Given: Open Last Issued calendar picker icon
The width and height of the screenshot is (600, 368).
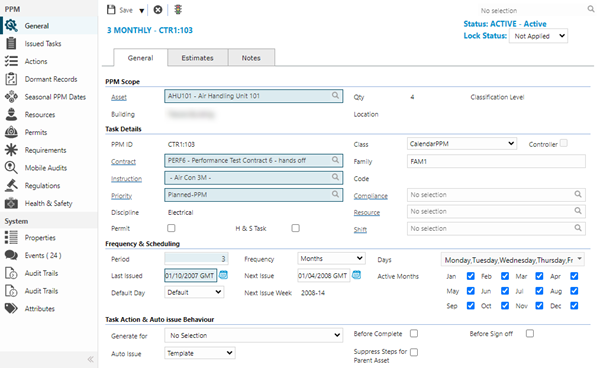Looking at the screenshot, I should (x=223, y=275).
